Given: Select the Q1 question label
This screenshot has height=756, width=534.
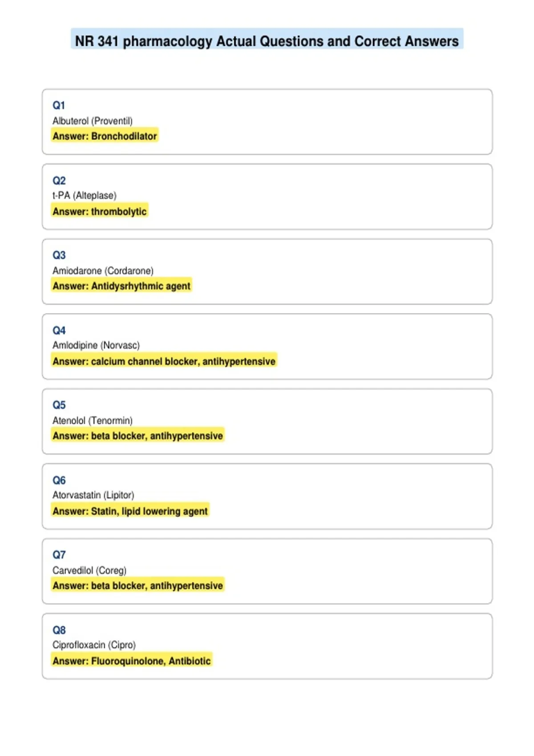Looking at the screenshot, I should tap(59, 105).
